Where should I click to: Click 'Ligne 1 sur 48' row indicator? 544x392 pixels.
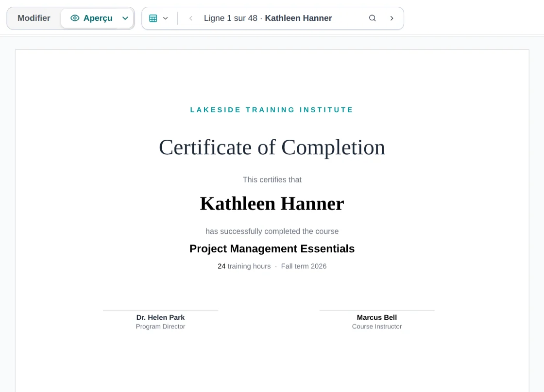(x=231, y=18)
